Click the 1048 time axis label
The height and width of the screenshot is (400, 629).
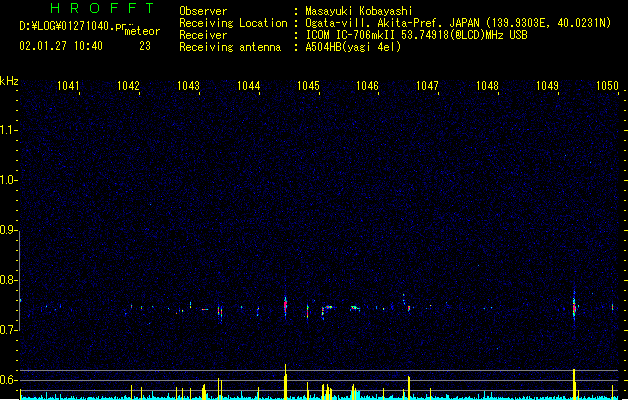(x=487, y=86)
